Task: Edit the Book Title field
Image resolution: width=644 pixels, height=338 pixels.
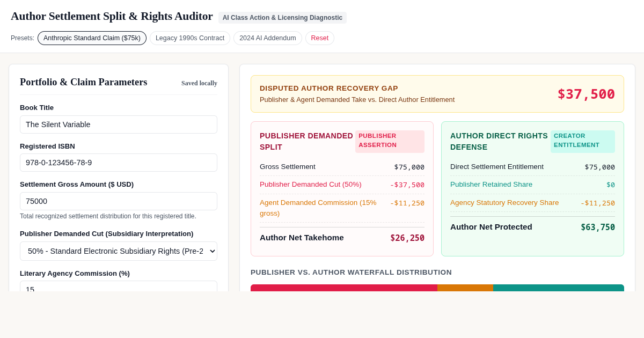Action: pos(119,124)
